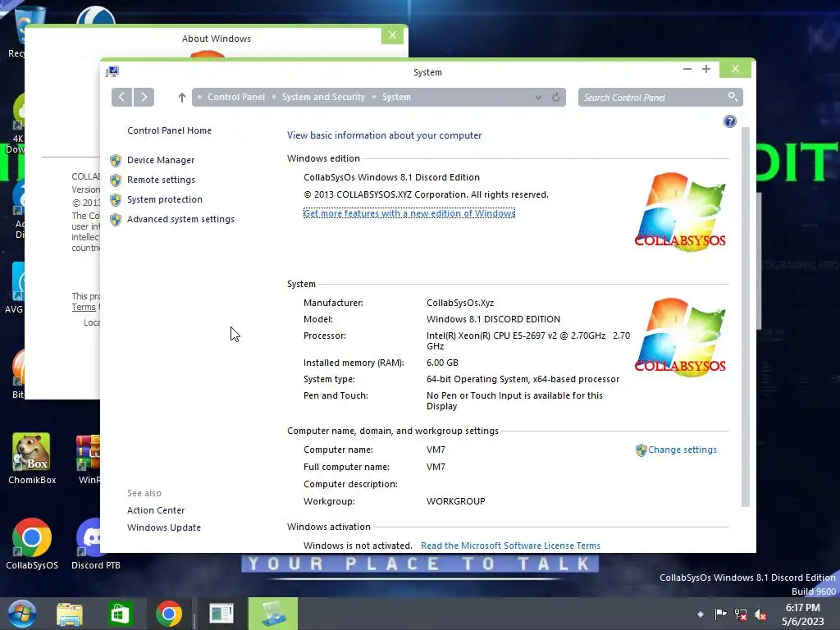Open Remote settings

coord(161,180)
